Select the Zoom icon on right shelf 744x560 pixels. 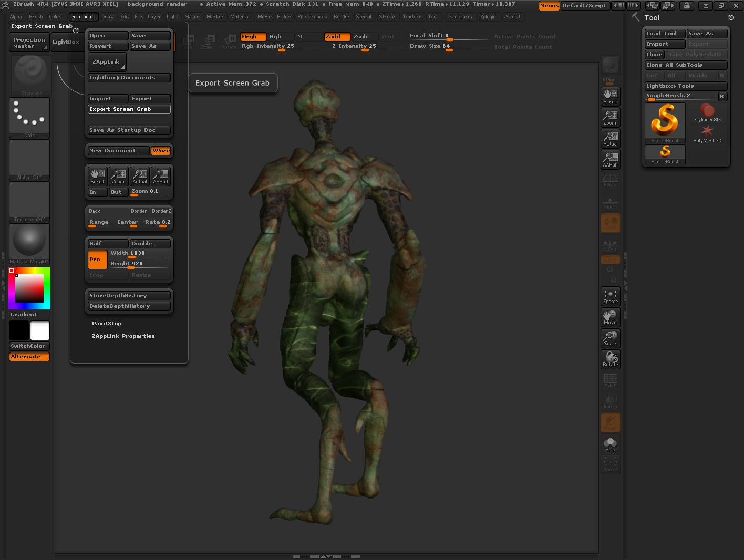point(610,117)
